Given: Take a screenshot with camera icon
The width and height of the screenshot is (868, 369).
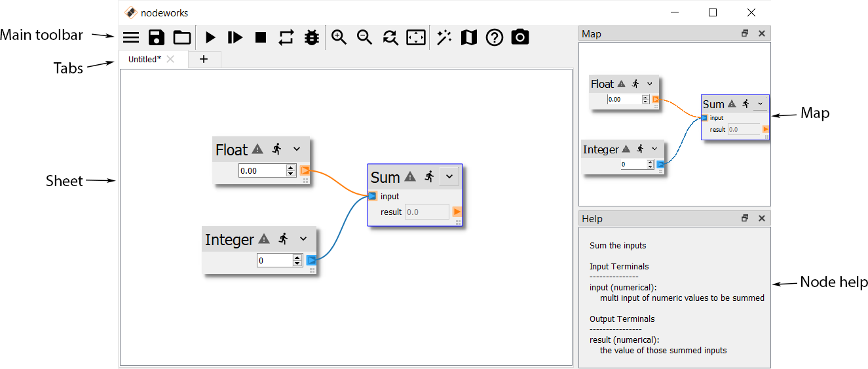Looking at the screenshot, I should pos(520,37).
